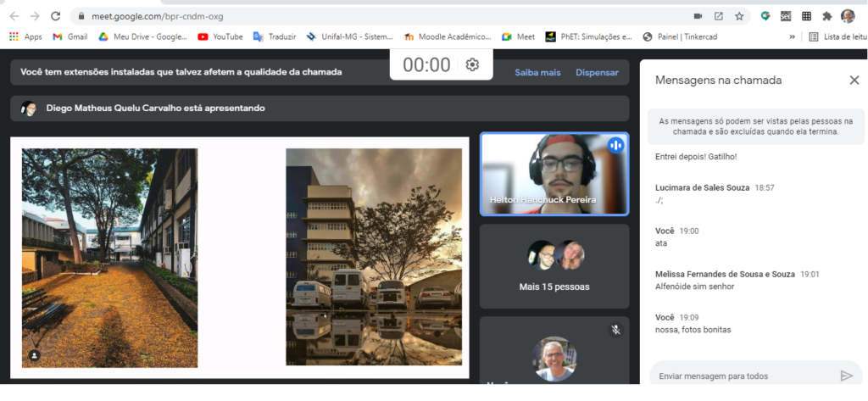Viewport: 868px width, 401px height.
Task: Open the Chrome profile avatar menu
Action: tap(848, 16)
